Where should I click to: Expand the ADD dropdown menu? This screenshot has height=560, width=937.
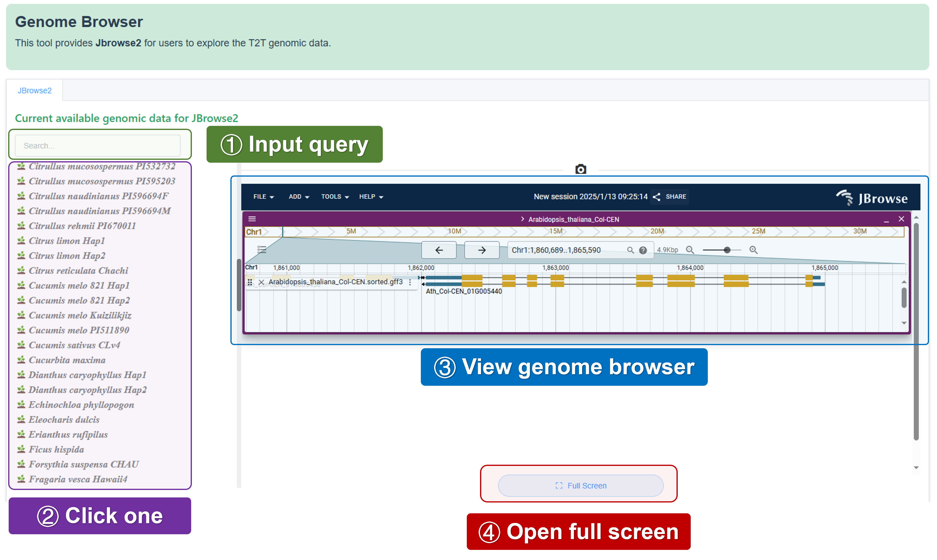click(299, 197)
